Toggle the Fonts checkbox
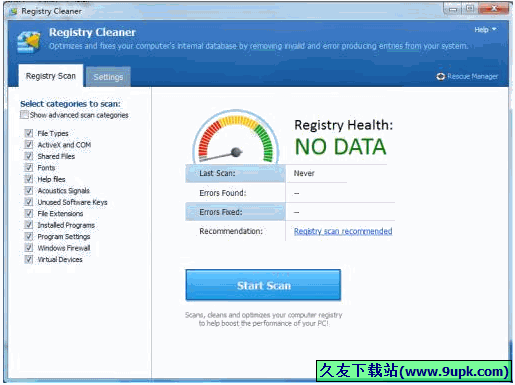This screenshot has height=385, width=515. click(29, 167)
